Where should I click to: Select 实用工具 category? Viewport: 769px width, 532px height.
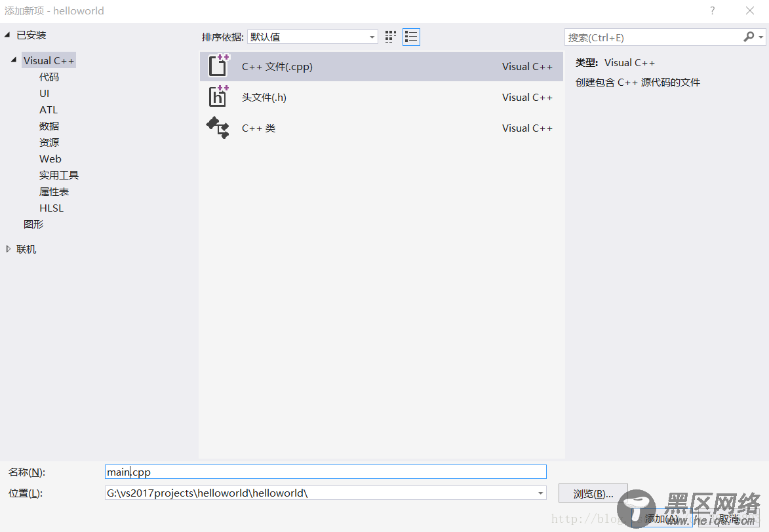[59, 175]
